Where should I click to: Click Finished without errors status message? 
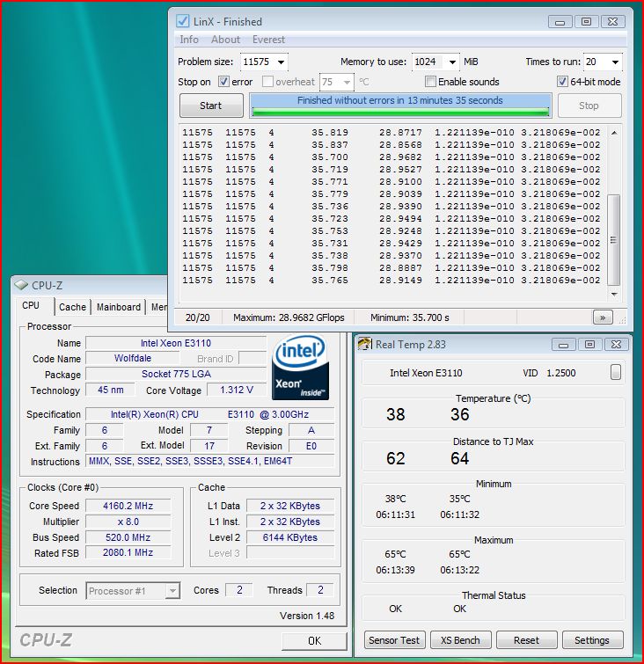click(x=400, y=100)
